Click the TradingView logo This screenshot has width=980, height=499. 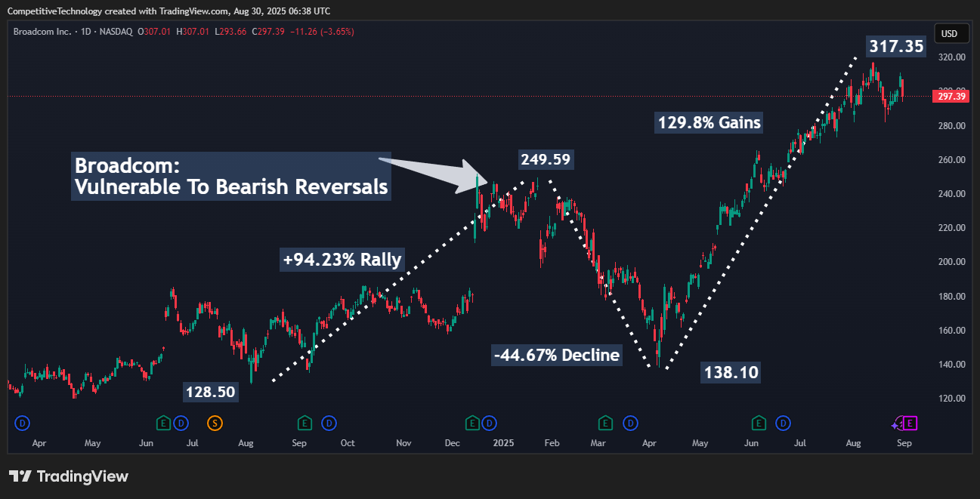tap(69, 476)
